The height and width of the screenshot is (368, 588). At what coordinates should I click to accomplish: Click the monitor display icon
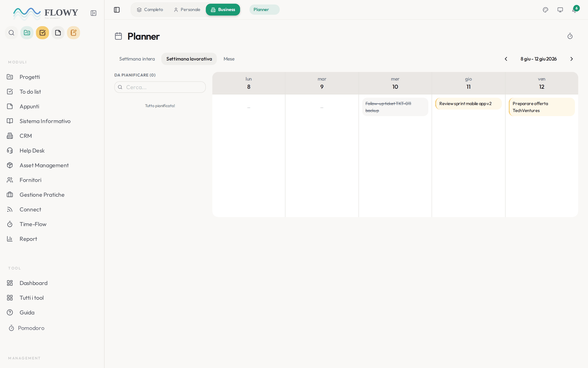560,10
